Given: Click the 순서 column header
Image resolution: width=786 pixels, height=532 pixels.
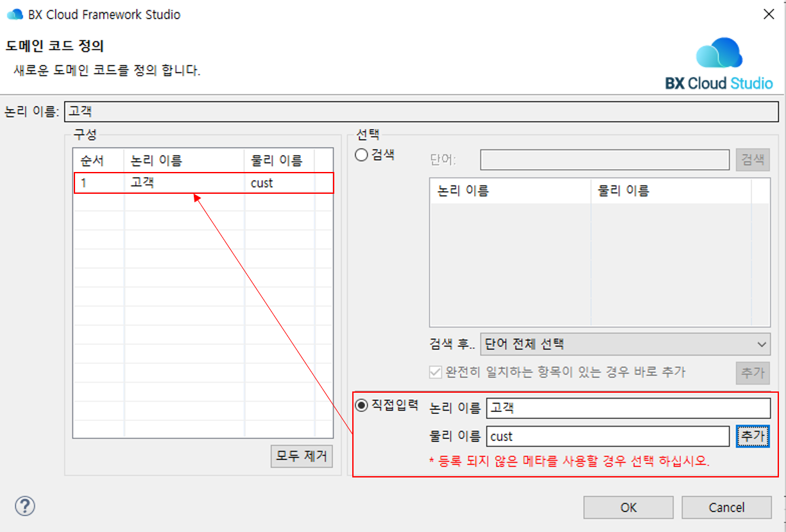Looking at the screenshot, I should pos(92,160).
